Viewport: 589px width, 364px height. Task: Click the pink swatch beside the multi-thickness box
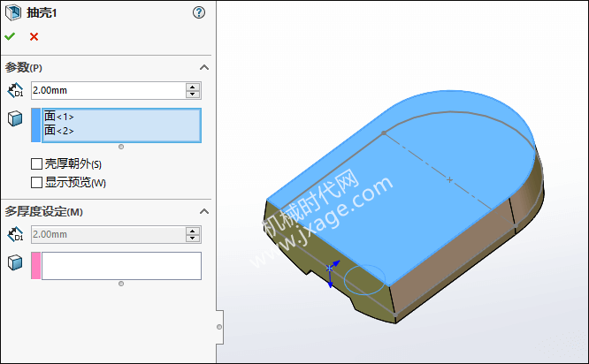[x=35, y=266]
